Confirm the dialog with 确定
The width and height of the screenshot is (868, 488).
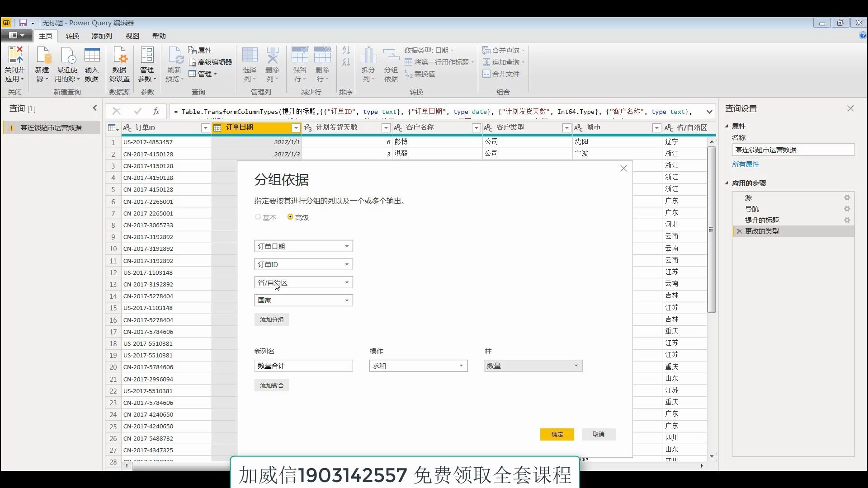(x=557, y=434)
